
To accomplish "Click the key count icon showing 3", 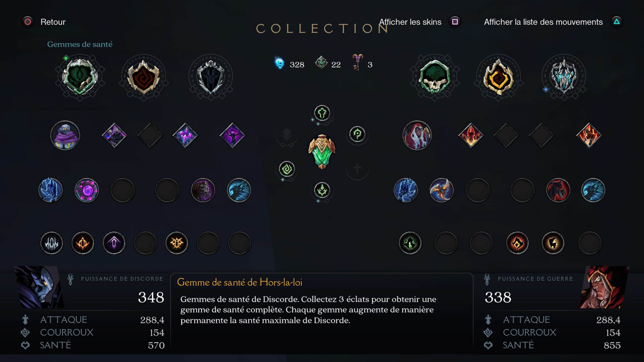I will pos(357,62).
